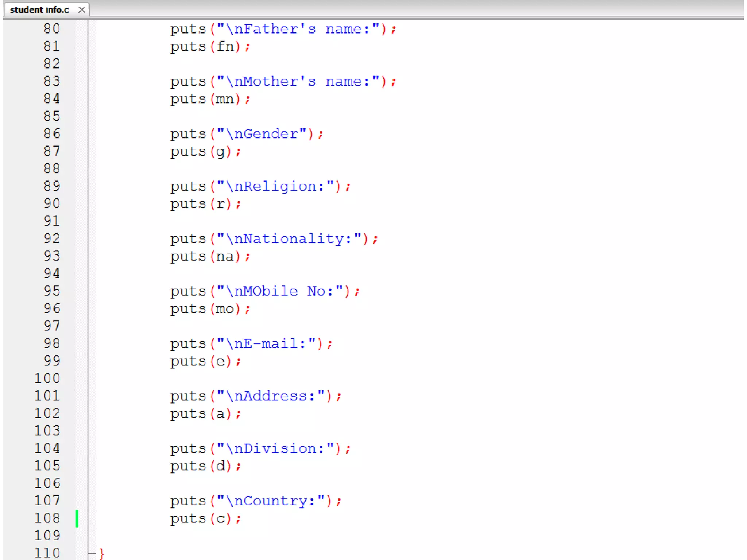The image size is (747, 560).
Task: Place cursor on the closing red brace
Action: [102, 553]
